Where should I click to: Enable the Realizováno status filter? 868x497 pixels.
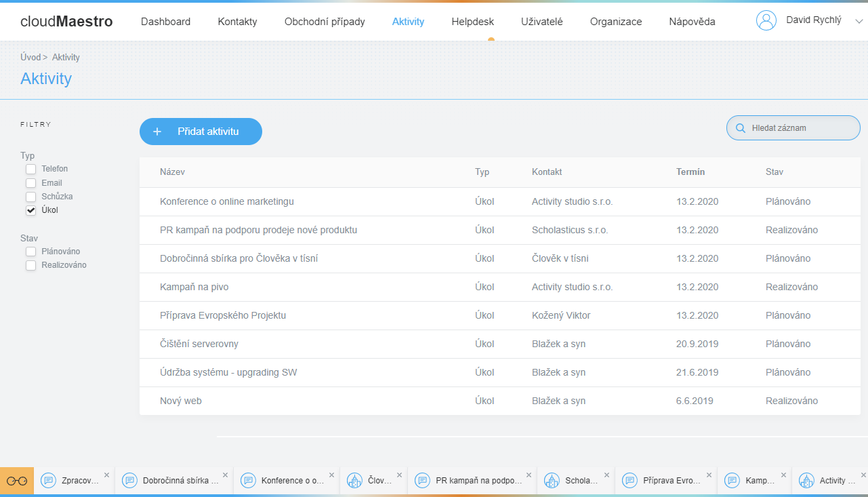pos(30,265)
